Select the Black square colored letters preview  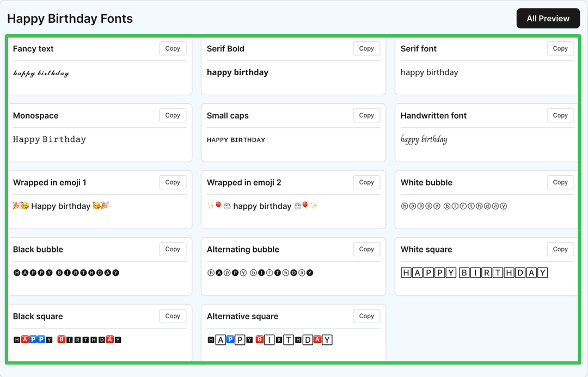pos(67,339)
